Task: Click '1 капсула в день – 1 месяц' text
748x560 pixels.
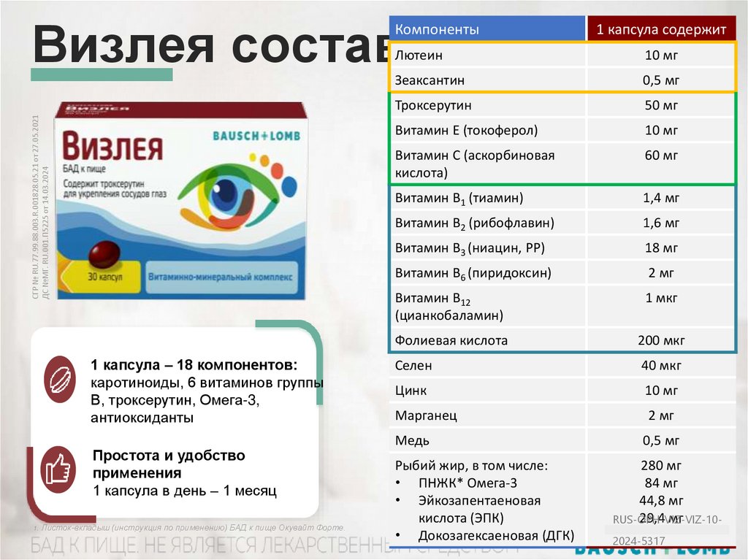Action: [x=185, y=491]
